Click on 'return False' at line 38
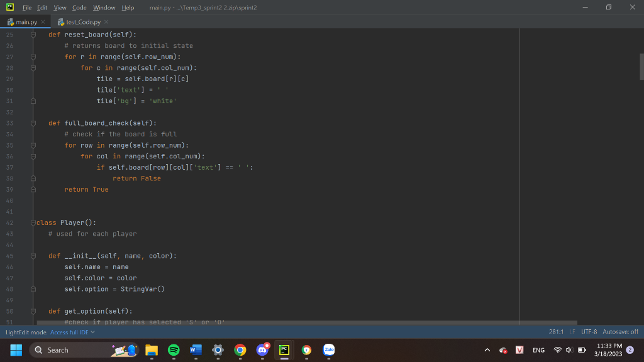644x362 pixels. 136,178
